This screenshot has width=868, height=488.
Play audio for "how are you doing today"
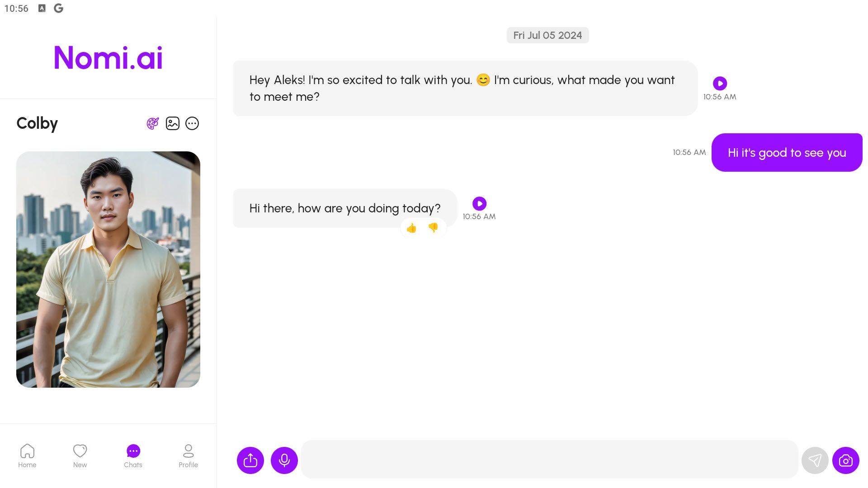pyautogui.click(x=479, y=203)
